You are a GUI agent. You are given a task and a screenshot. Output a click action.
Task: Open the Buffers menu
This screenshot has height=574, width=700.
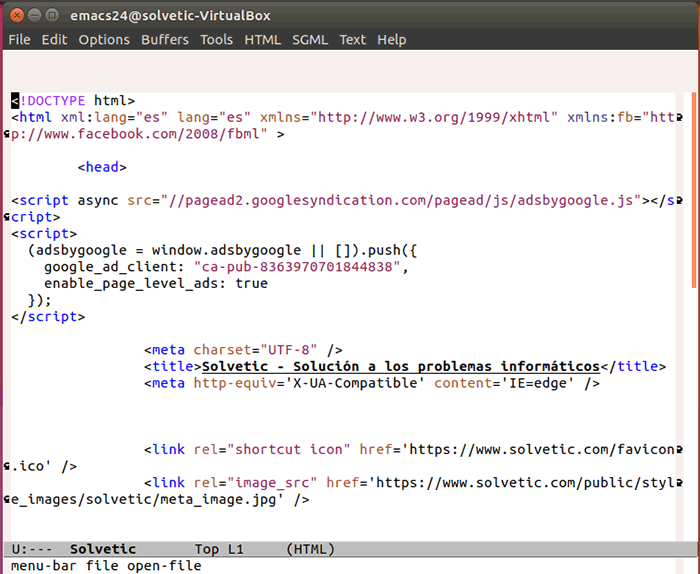(165, 40)
